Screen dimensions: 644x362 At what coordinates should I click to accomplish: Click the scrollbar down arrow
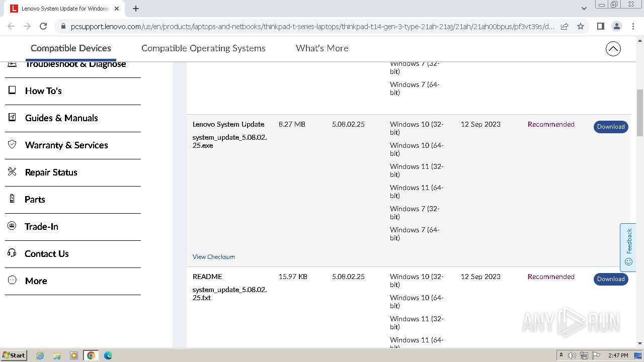[x=640, y=343]
